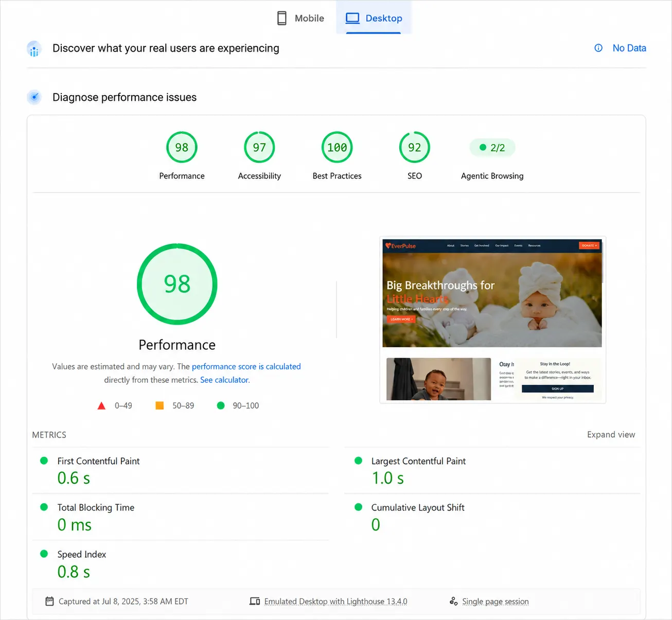Click the info icon beside No Data

598,48
